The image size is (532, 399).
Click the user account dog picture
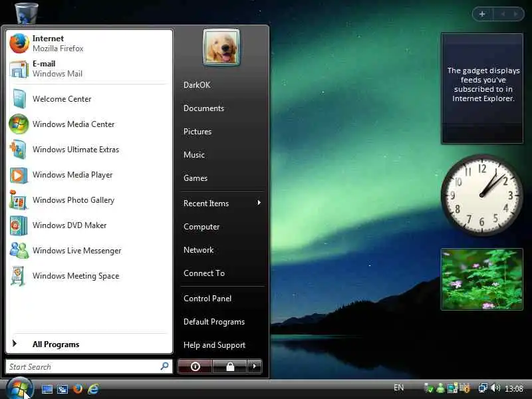(x=221, y=47)
